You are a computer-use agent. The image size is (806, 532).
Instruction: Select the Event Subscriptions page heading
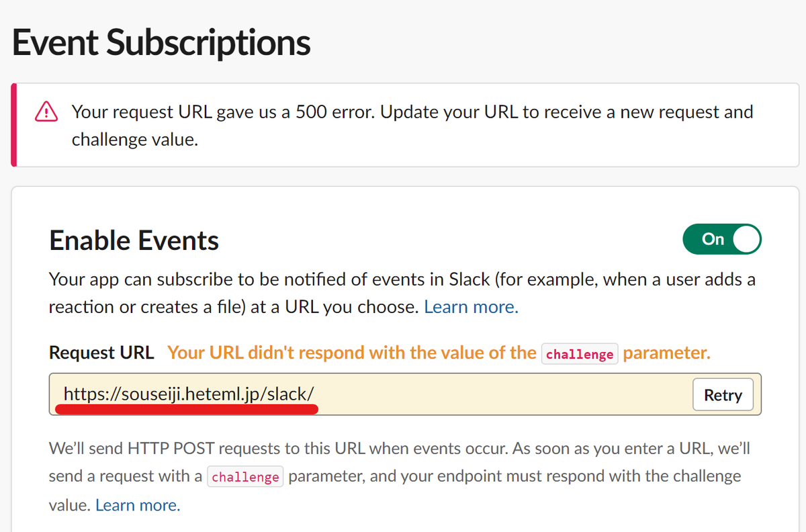click(161, 43)
